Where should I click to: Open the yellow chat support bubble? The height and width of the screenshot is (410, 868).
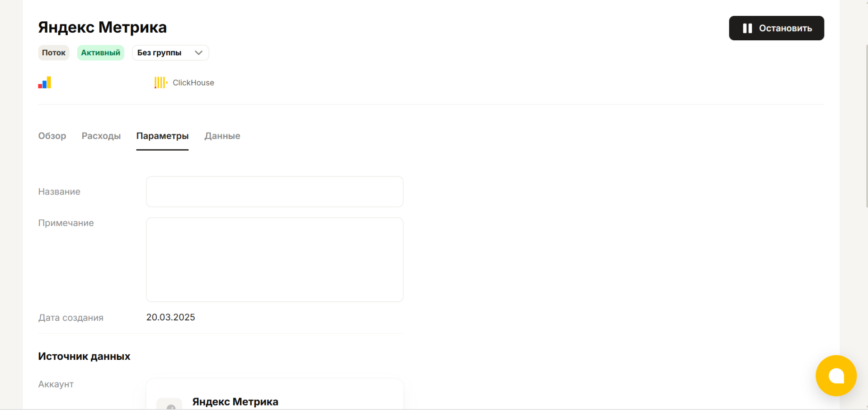[836, 376]
